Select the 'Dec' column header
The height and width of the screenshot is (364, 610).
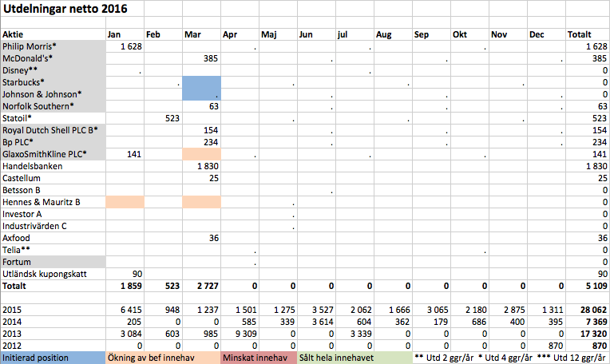point(546,34)
